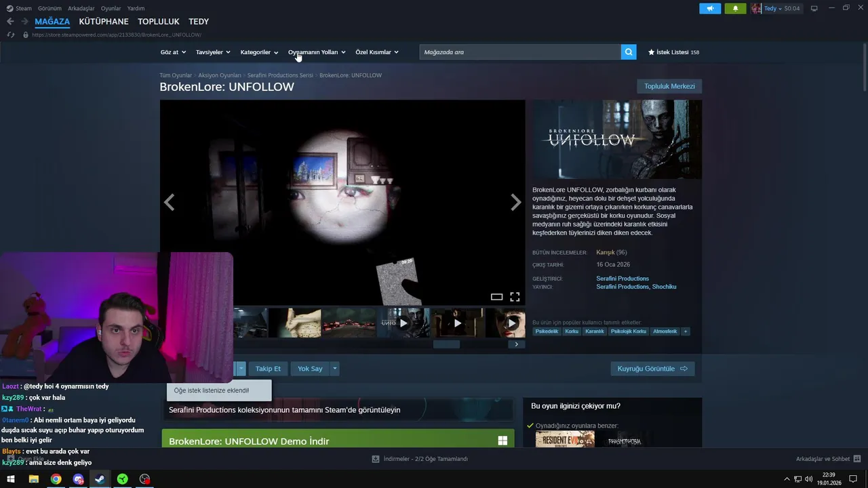
Task: Open the TEDY profile tab
Action: pos(199,22)
